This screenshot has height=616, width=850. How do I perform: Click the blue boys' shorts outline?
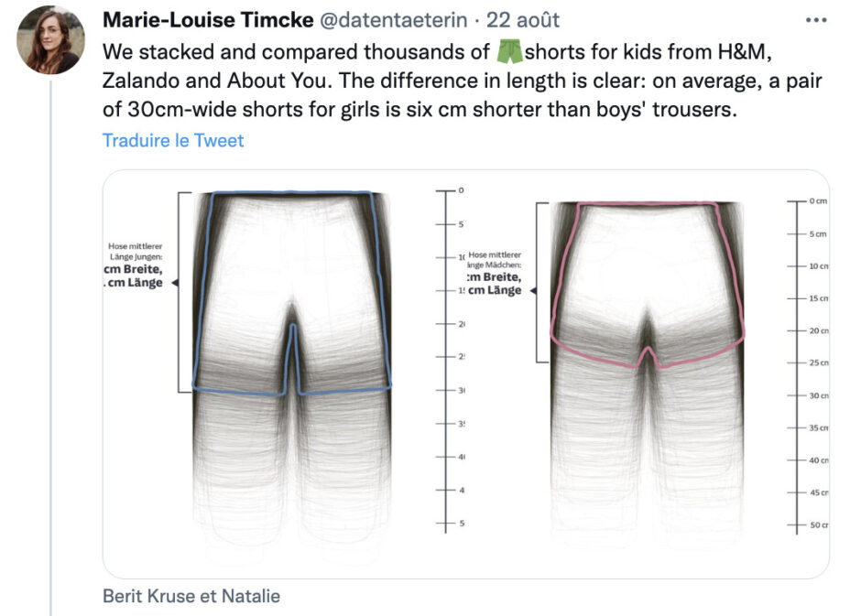pos(292,293)
